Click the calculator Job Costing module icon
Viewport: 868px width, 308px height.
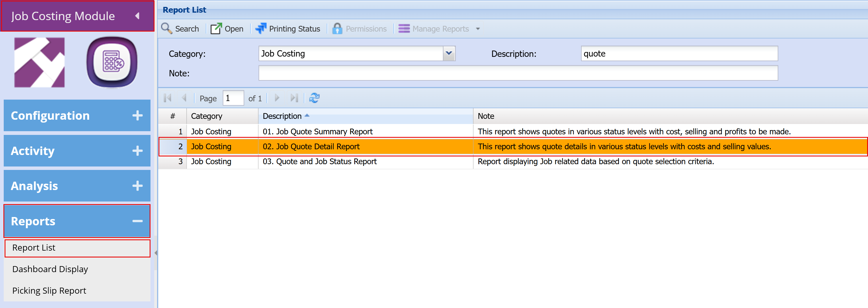[x=112, y=62]
